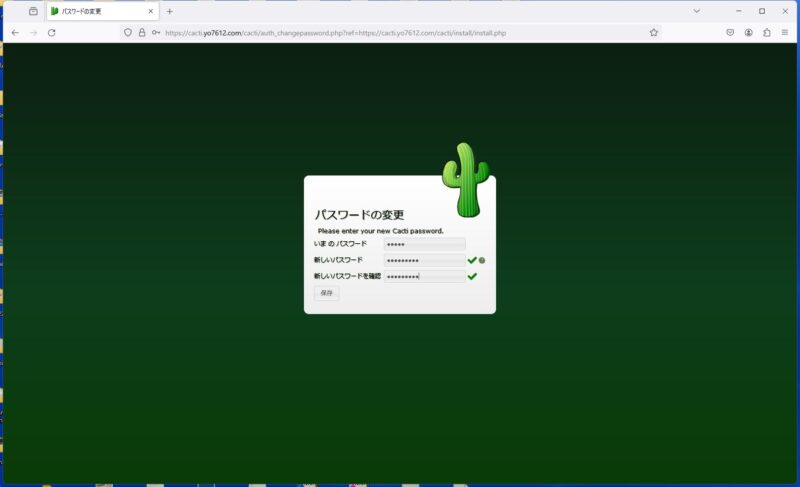
Task: Open the Pocket save icon
Action: coord(730,33)
